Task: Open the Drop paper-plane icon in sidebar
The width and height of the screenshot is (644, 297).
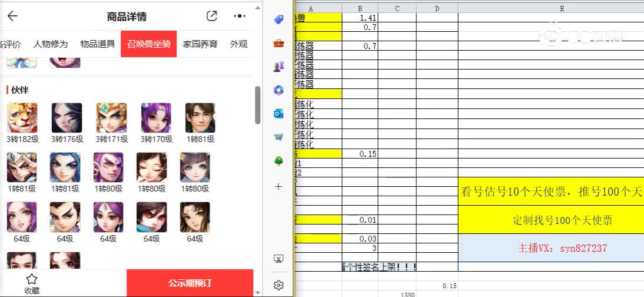Action: click(x=278, y=137)
